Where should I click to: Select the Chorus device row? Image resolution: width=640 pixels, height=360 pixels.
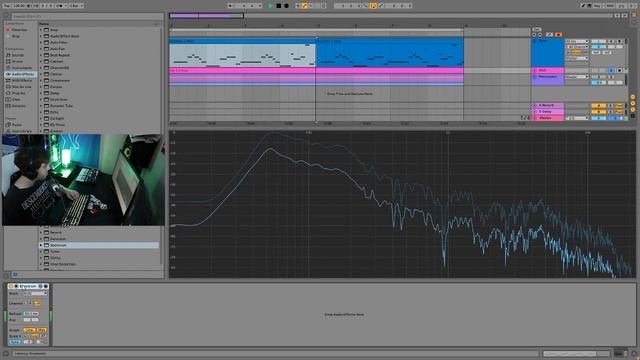coord(99,74)
